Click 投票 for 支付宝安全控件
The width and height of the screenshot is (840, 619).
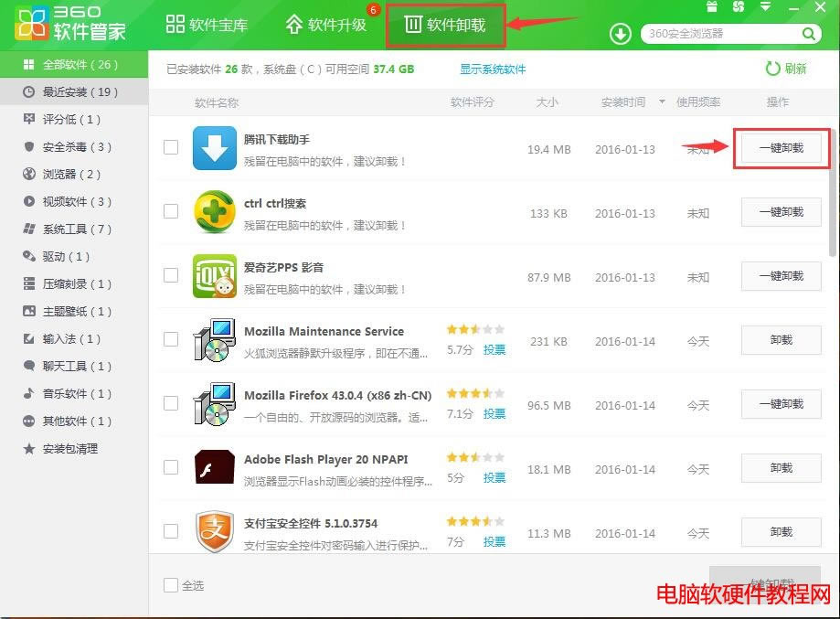pyautogui.click(x=494, y=542)
